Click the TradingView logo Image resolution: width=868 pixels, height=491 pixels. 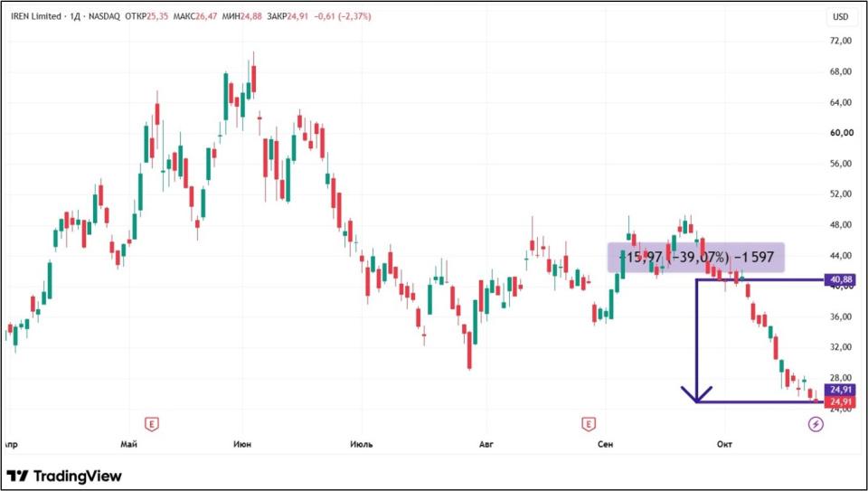(64, 476)
